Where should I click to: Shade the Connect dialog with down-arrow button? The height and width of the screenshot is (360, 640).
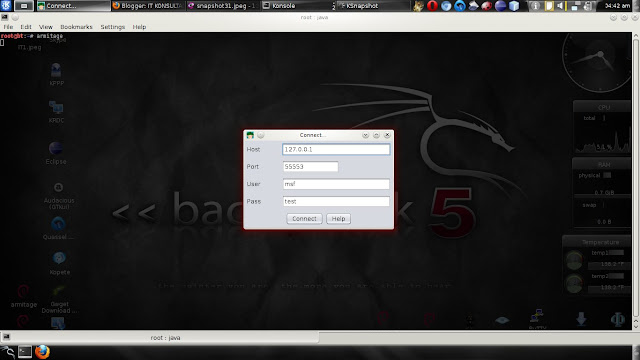365,135
